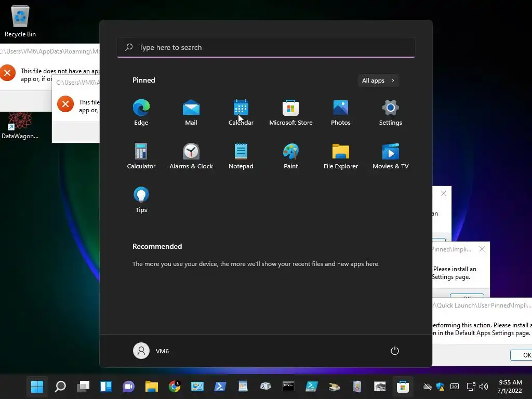Open the Recycle Bin desktop icon

(20, 21)
